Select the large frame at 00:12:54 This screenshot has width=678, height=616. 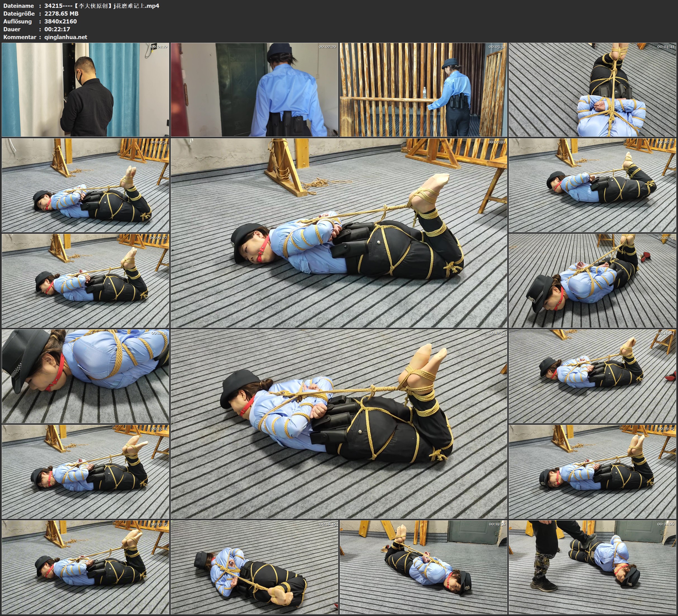pos(339,424)
